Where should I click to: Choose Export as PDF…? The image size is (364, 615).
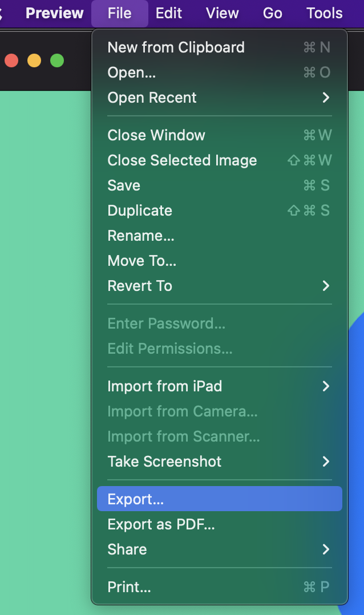220,524
